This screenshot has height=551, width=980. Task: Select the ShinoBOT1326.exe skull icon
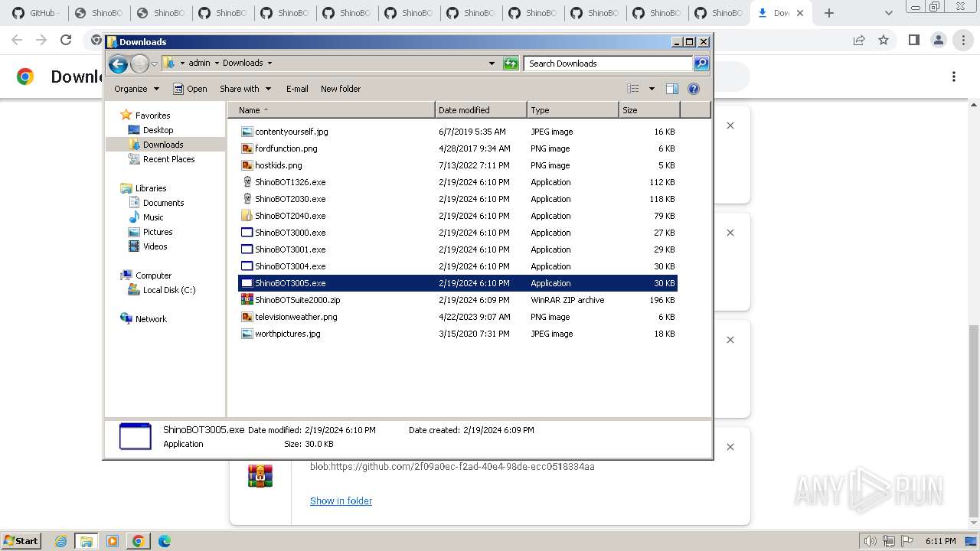[247, 182]
